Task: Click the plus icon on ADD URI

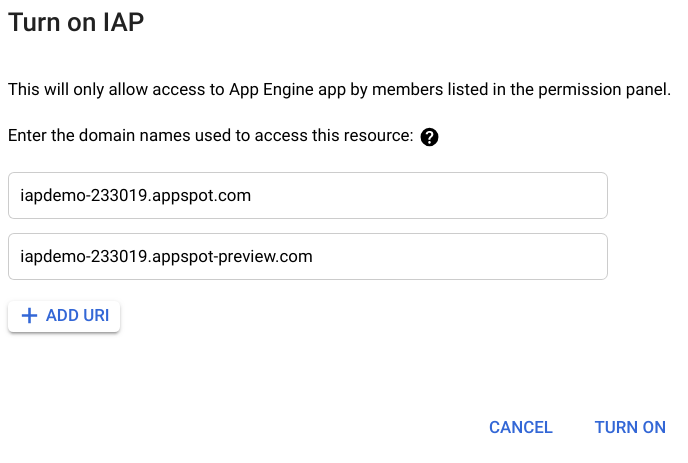Action: pyautogui.click(x=29, y=316)
